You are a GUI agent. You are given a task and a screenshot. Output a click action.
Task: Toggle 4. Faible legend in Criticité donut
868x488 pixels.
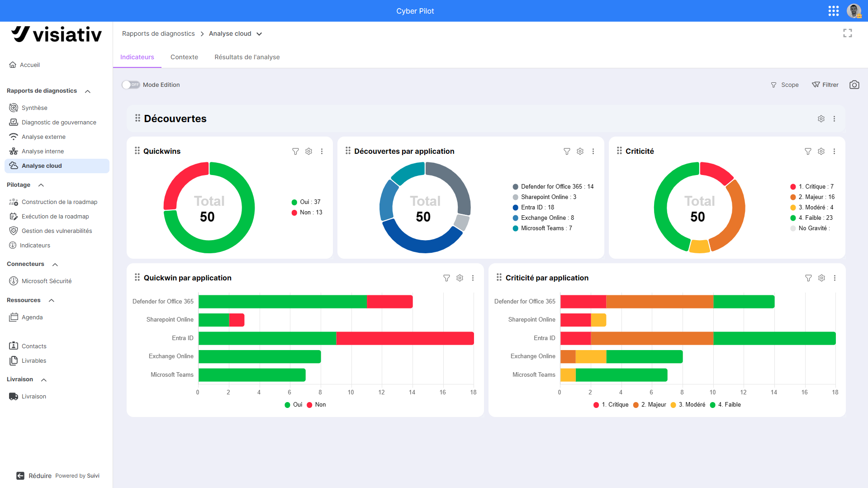[811, 218]
